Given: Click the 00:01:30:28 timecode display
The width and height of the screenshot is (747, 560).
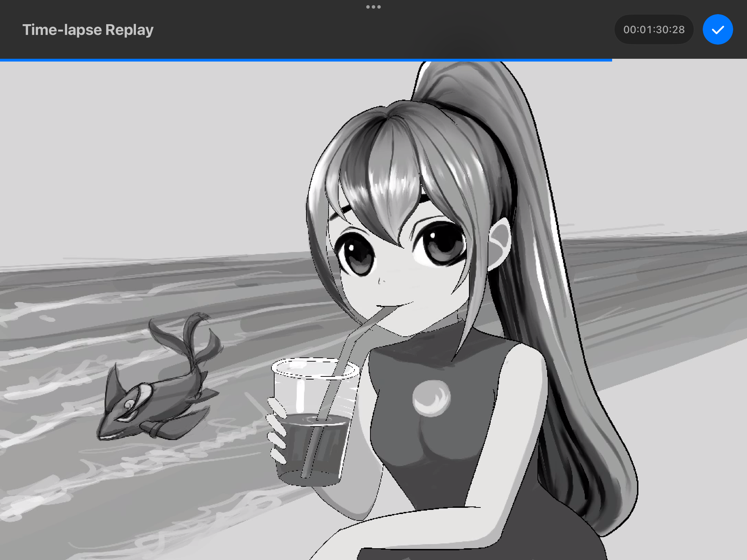Looking at the screenshot, I should tap(654, 30).
